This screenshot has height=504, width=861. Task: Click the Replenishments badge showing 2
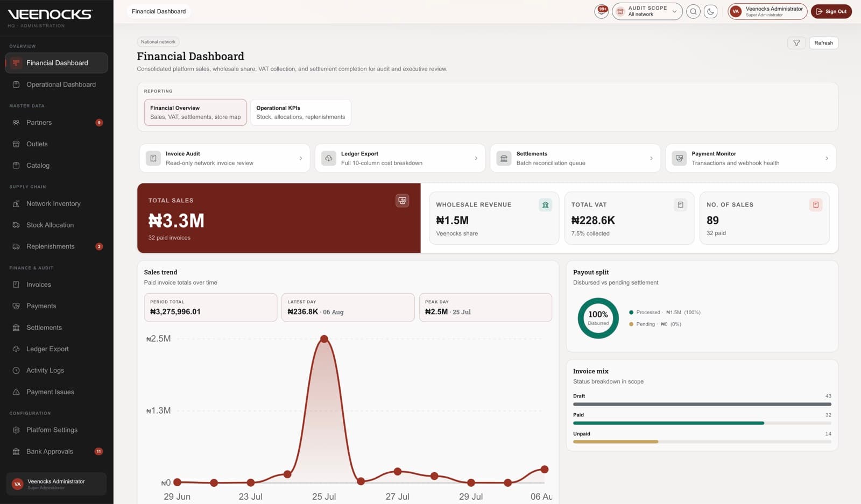(99, 247)
